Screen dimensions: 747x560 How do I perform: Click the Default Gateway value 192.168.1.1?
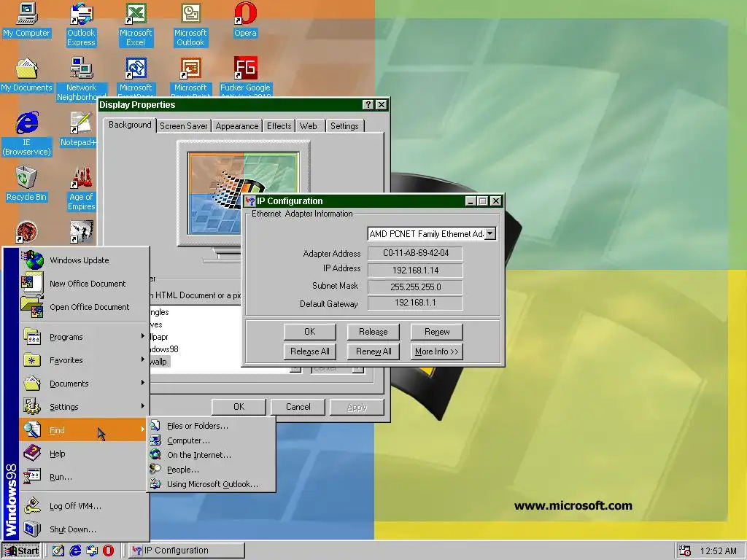coord(415,303)
